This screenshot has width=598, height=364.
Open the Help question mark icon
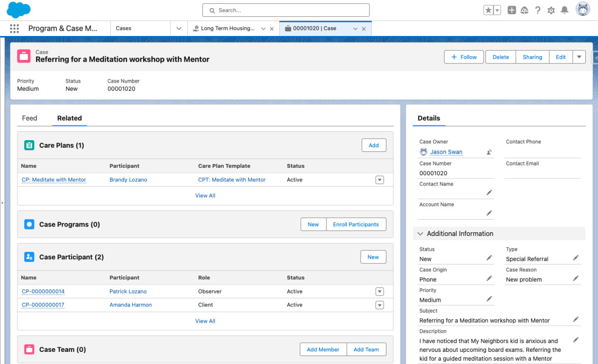point(538,10)
